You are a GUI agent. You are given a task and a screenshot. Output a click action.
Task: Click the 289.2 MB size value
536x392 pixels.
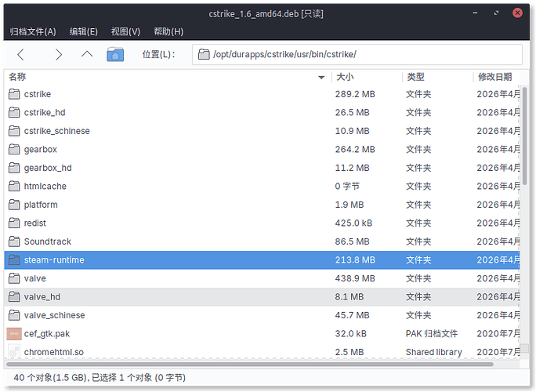point(355,94)
